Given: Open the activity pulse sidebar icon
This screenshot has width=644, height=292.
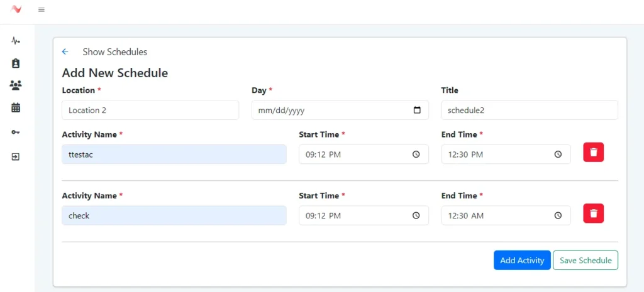Looking at the screenshot, I should pos(16,41).
